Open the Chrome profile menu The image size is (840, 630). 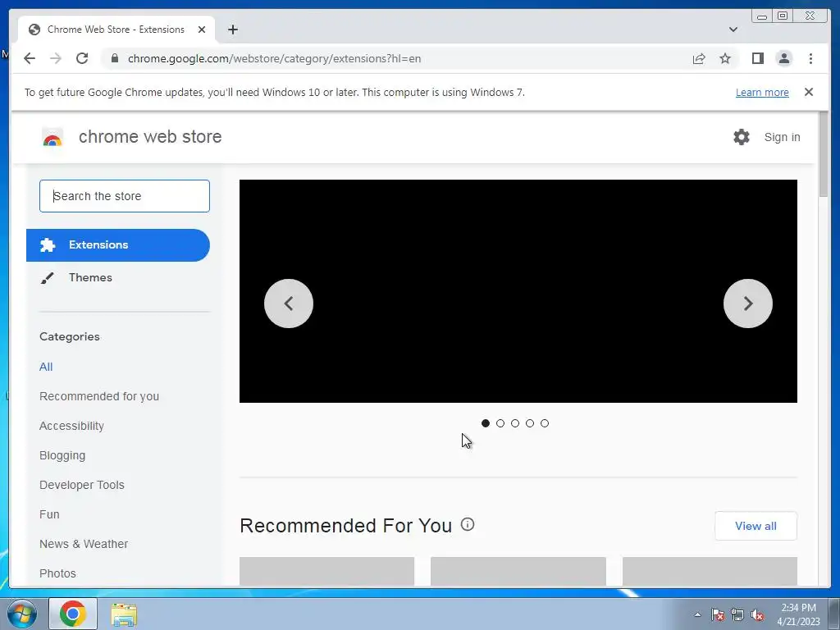click(783, 58)
